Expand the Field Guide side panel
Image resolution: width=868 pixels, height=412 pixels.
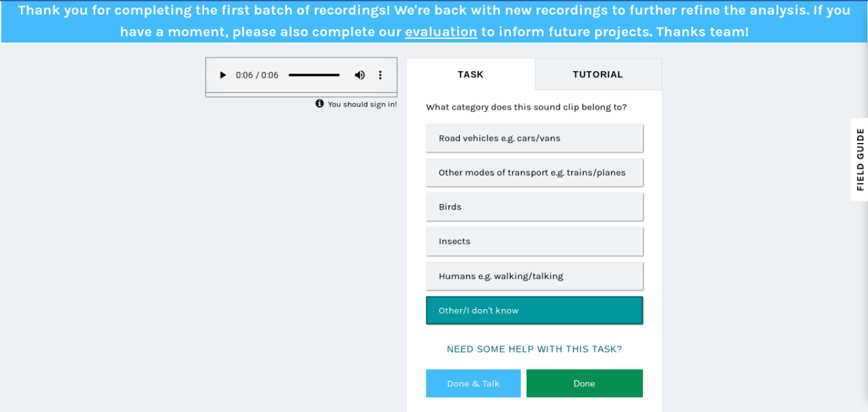859,159
